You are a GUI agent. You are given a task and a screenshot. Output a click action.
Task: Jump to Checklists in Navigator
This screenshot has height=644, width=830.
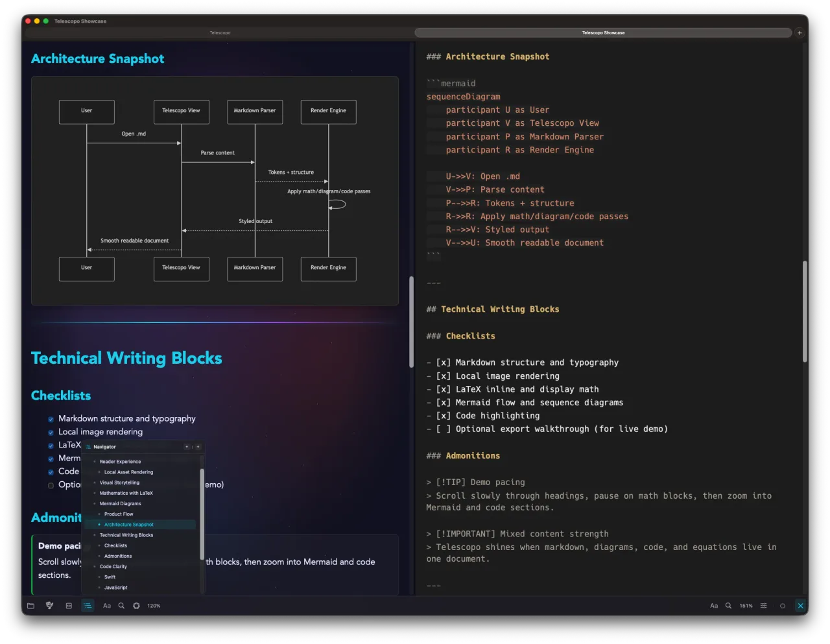[x=115, y=545]
